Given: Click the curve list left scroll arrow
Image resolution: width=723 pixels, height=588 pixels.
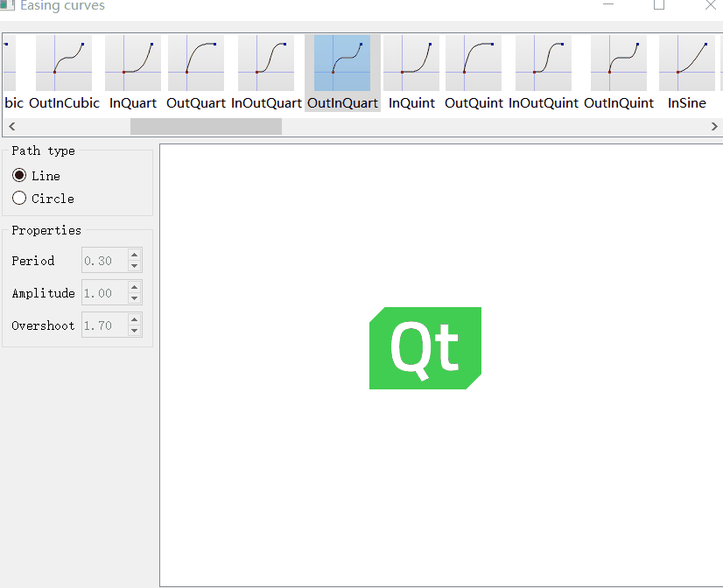Looking at the screenshot, I should 12,126.
